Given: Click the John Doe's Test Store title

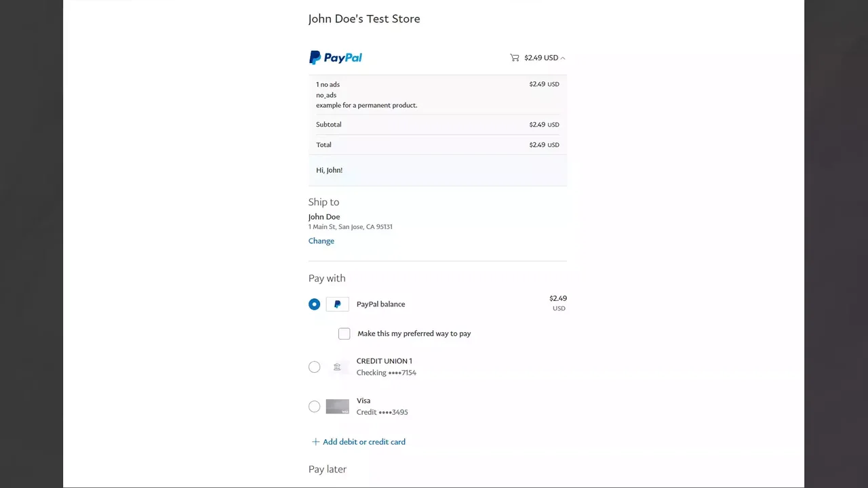Looking at the screenshot, I should (x=364, y=19).
